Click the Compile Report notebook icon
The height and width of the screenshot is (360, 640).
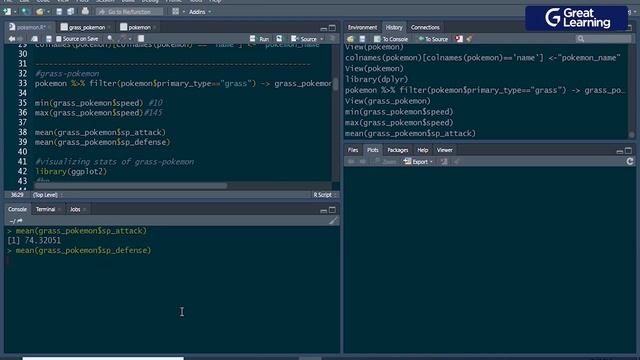click(141, 39)
